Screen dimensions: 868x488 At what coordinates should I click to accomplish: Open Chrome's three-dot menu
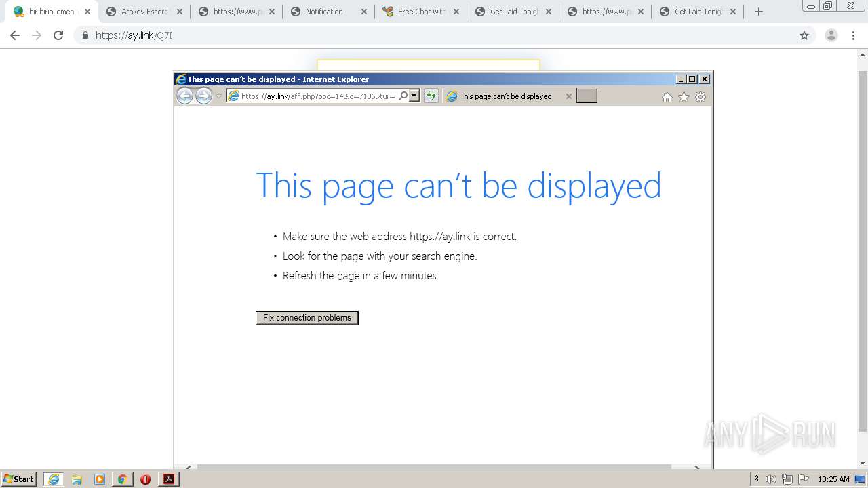(x=854, y=35)
